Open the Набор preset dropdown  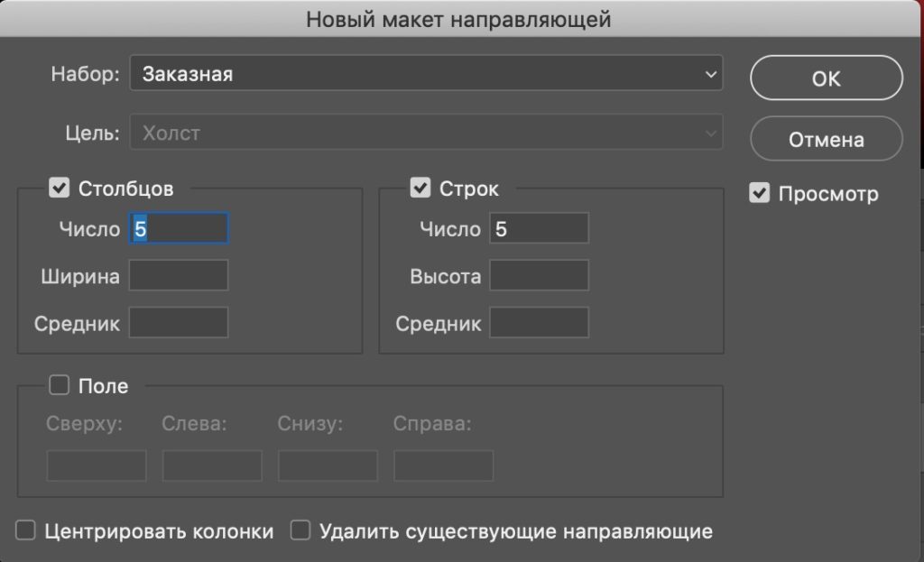tap(426, 75)
